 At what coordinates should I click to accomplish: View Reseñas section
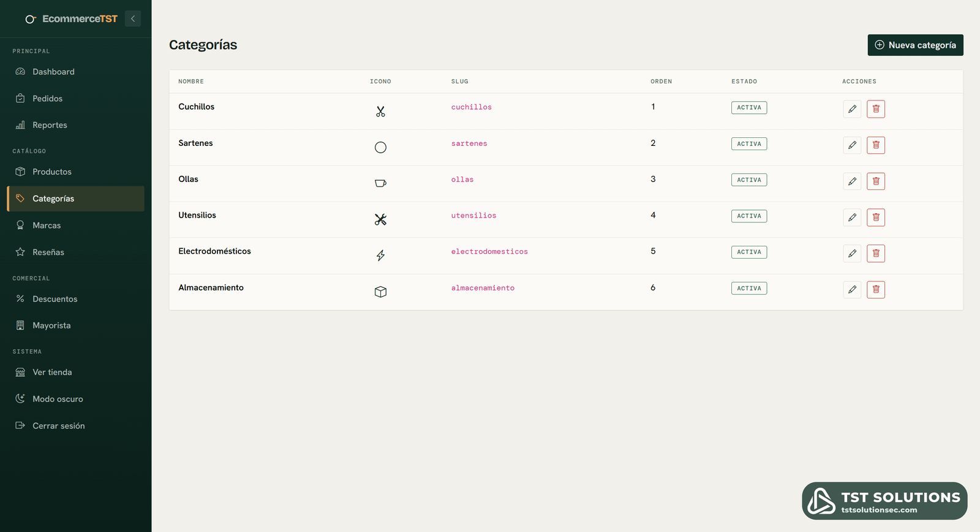tap(76, 252)
